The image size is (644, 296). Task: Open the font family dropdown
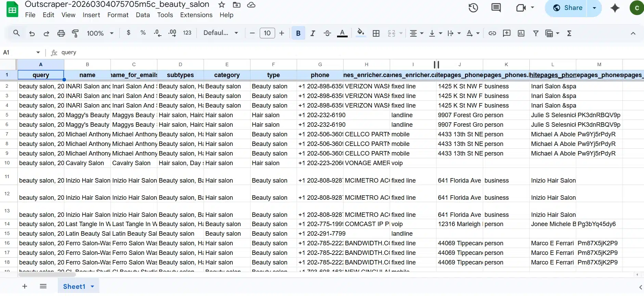221,33
